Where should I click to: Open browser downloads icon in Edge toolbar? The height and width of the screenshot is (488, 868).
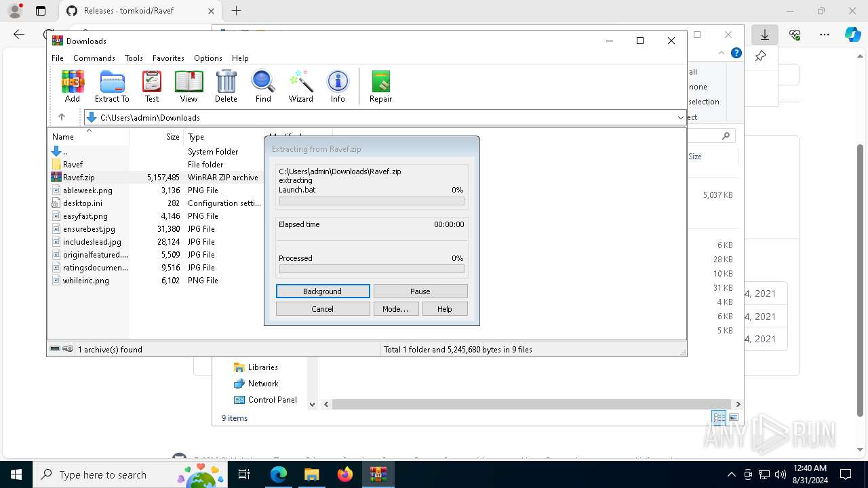765,35
